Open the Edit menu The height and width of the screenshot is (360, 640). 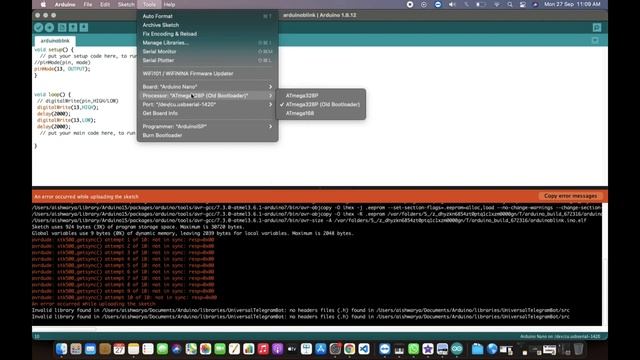click(x=105, y=4)
